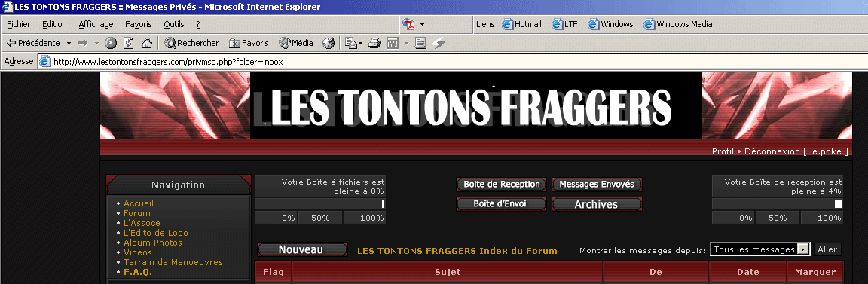Open the Adobe PDF dropdown arrow
The height and width of the screenshot is (284, 868).
point(422,24)
